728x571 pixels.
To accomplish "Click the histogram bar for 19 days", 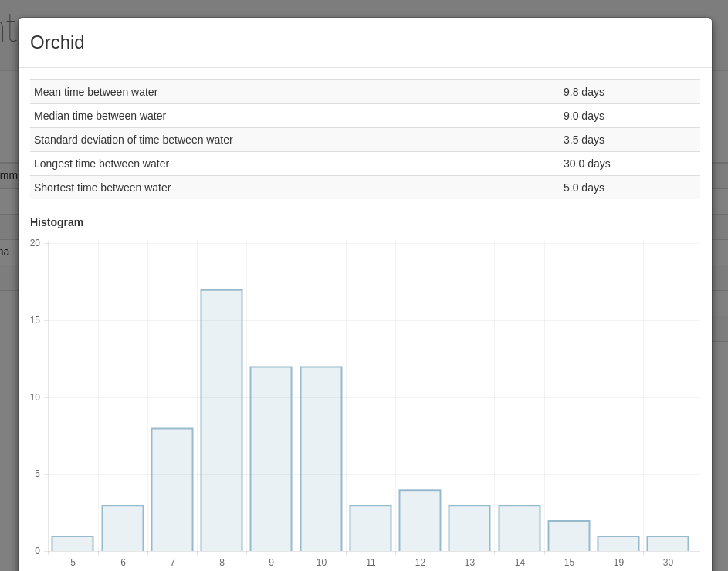I will tap(618, 544).
